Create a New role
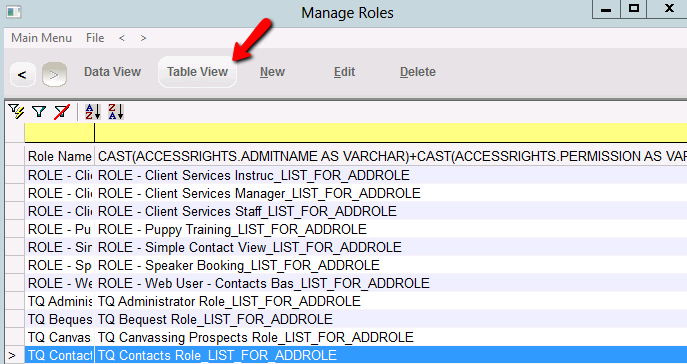The image size is (687, 364). tap(273, 72)
